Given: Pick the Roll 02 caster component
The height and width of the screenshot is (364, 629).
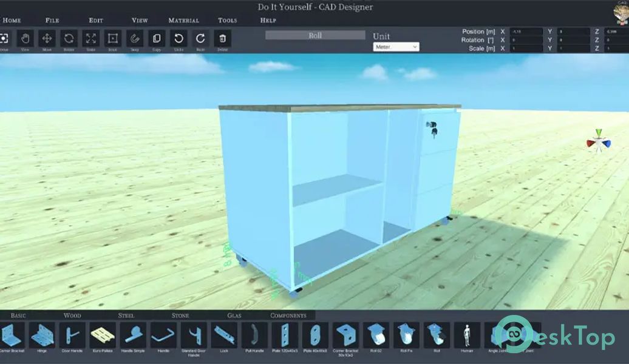Looking at the screenshot, I should pos(376,335).
